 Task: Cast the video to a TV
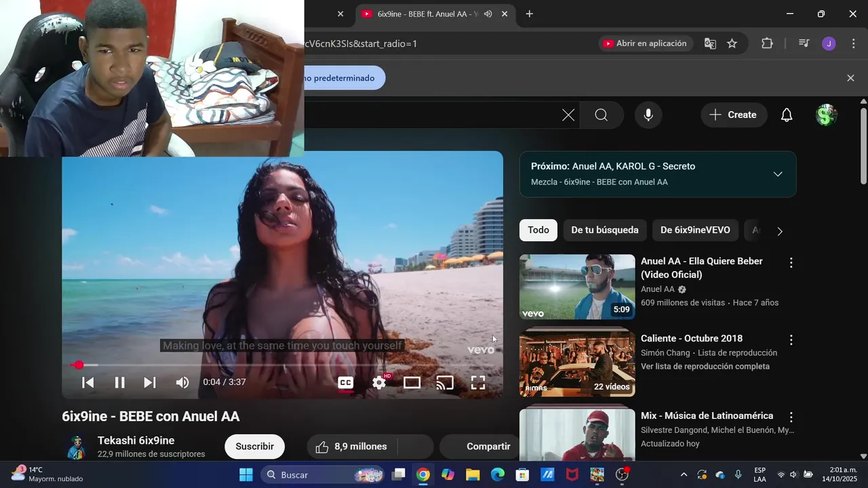pos(445,383)
